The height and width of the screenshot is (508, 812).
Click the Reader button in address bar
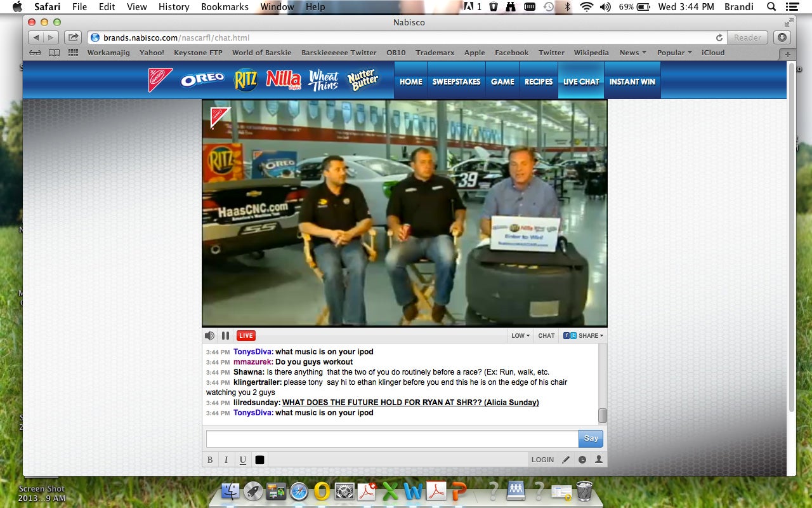(747, 37)
